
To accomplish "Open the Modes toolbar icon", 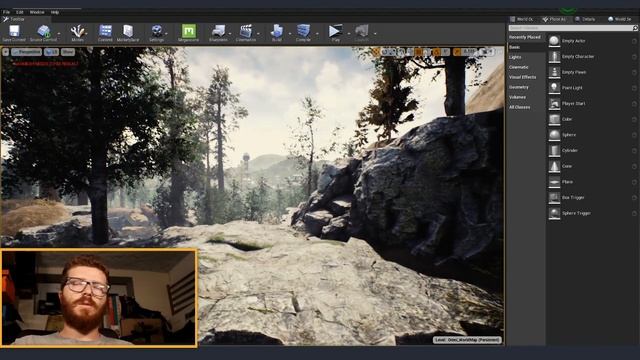I will [x=78, y=31].
